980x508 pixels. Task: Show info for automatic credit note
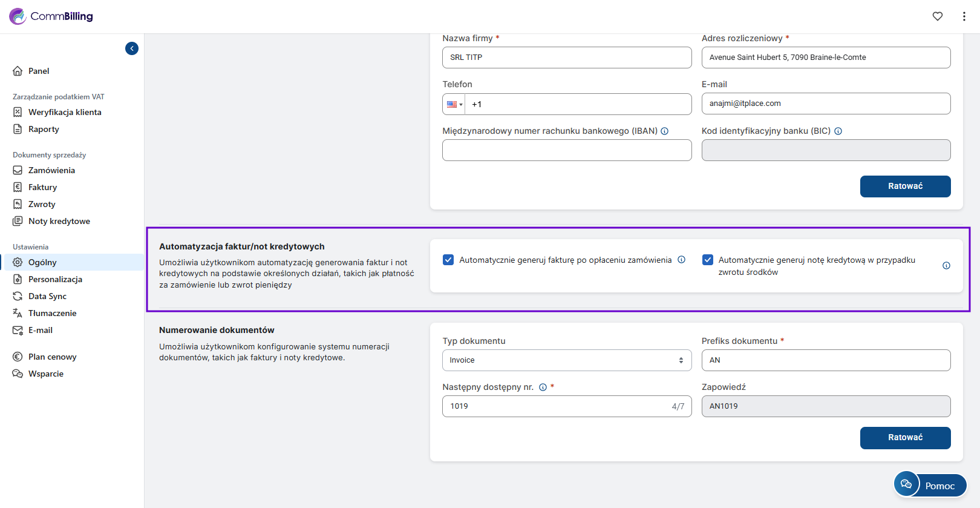[946, 266]
